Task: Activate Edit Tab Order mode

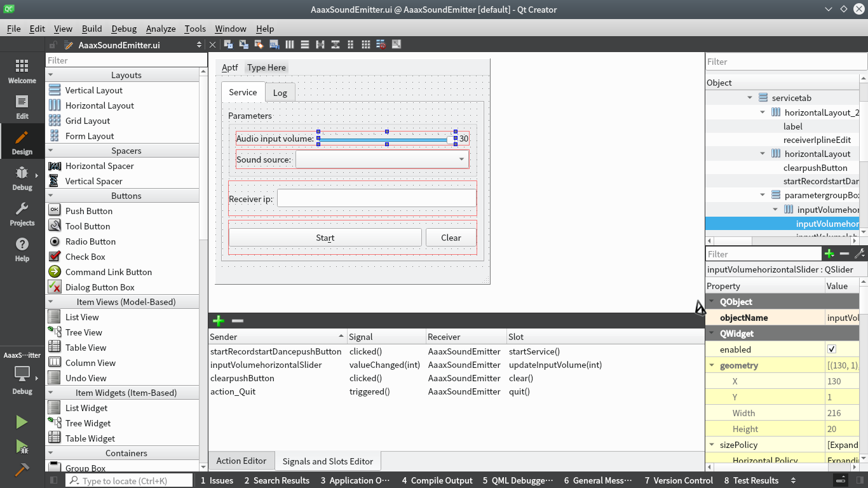Action: 274,44
